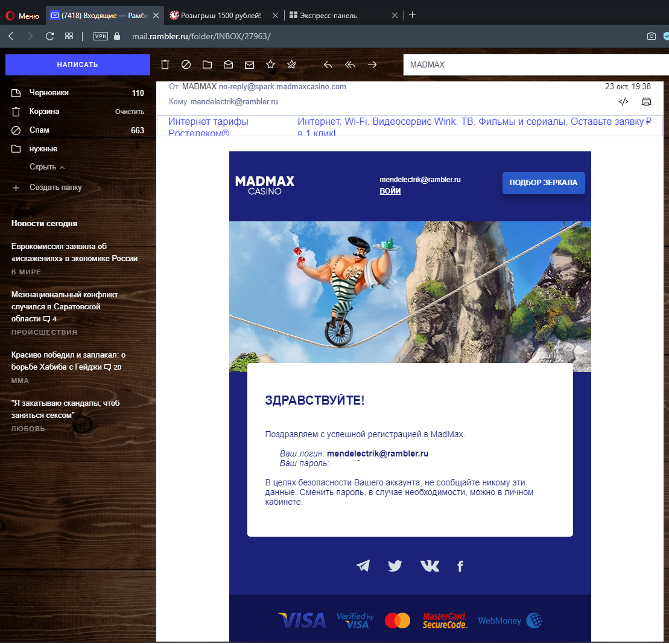View the email source code icon
Screen dimensions: 669x644
[x=624, y=101]
